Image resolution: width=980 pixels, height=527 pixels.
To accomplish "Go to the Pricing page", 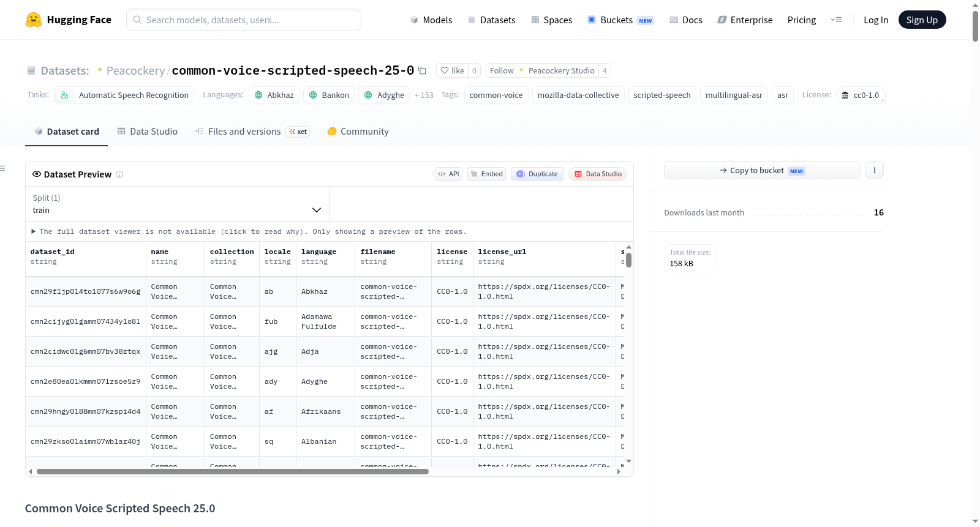I will click(802, 20).
